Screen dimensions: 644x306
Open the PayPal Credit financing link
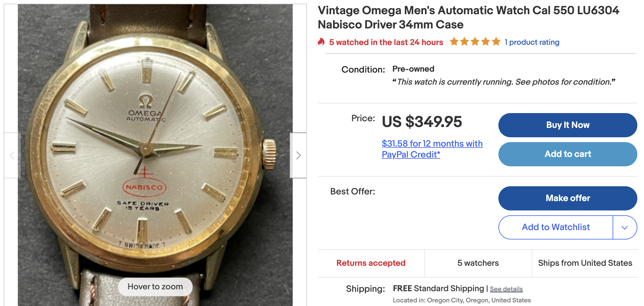[432, 149]
